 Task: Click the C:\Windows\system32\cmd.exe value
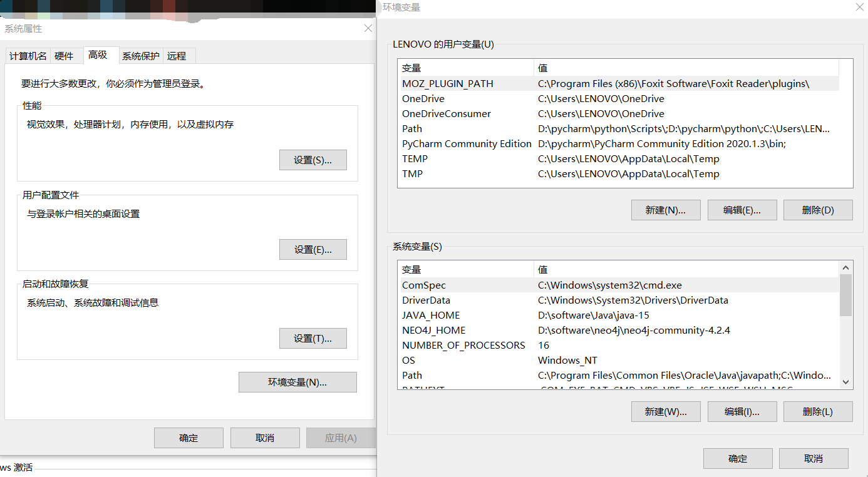pyautogui.click(x=610, y=285)
